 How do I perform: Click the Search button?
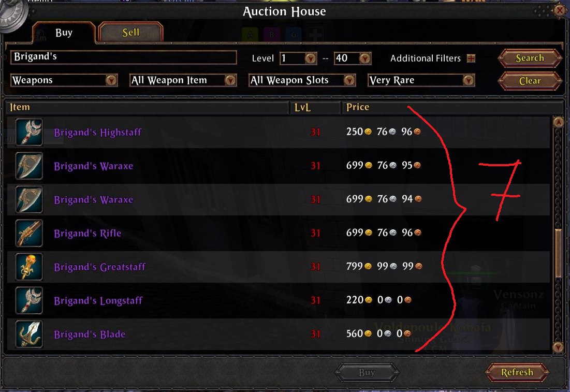tap(530, 58)
